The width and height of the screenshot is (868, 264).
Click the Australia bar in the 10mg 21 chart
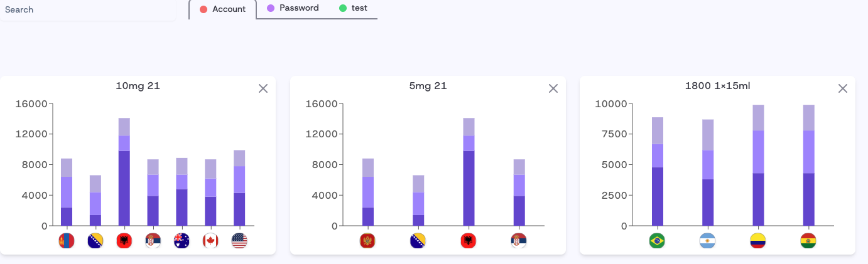(x=182, y=192)
